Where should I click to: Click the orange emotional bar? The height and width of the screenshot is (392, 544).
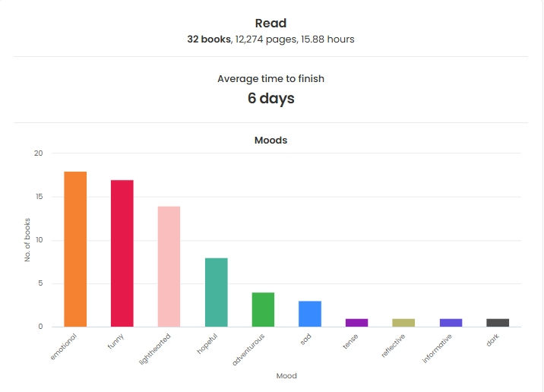click(x=75, y=249)
